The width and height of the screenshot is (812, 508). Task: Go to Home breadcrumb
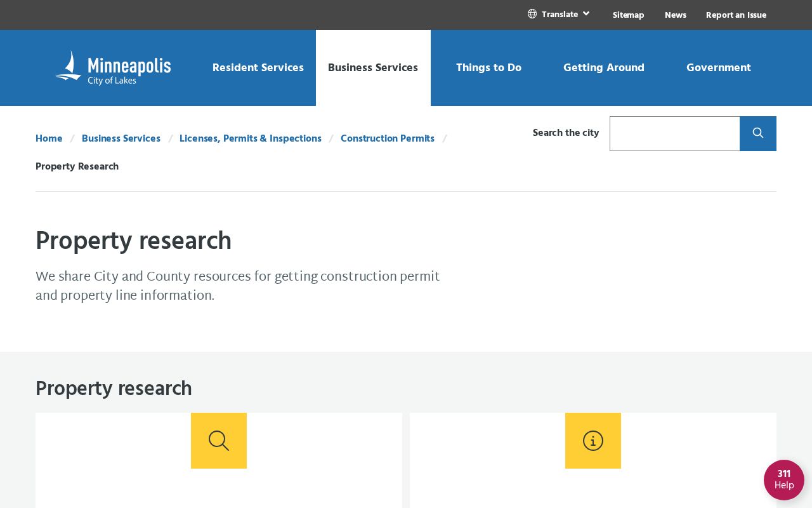click(x=49, y=138)
